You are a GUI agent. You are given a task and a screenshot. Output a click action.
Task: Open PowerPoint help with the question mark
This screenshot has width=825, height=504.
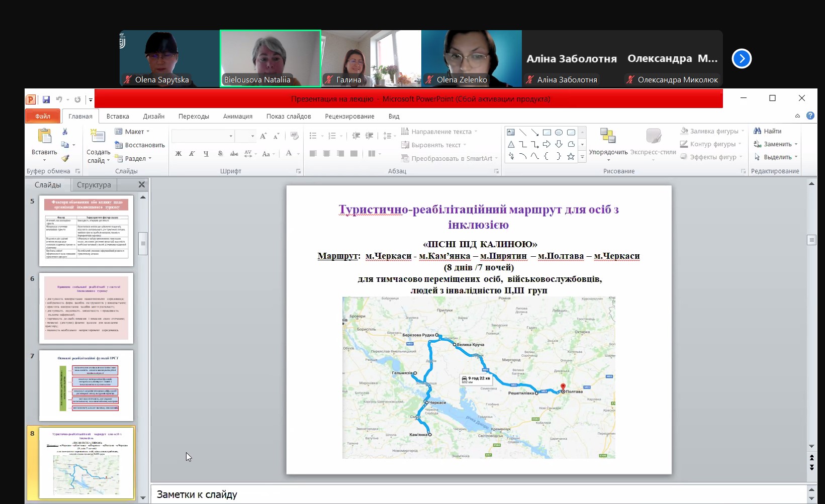(810, 116)
